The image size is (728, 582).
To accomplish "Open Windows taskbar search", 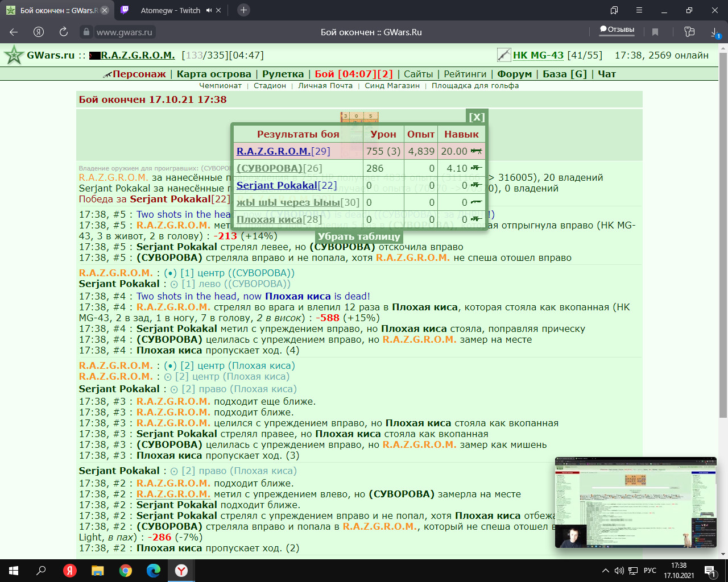I will point(41,571).
